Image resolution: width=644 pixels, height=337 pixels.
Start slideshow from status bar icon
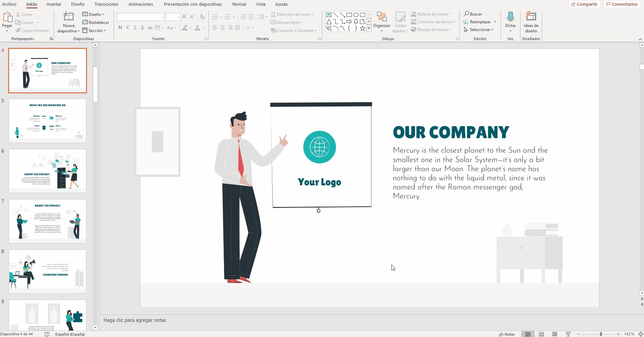coord(568,334)
